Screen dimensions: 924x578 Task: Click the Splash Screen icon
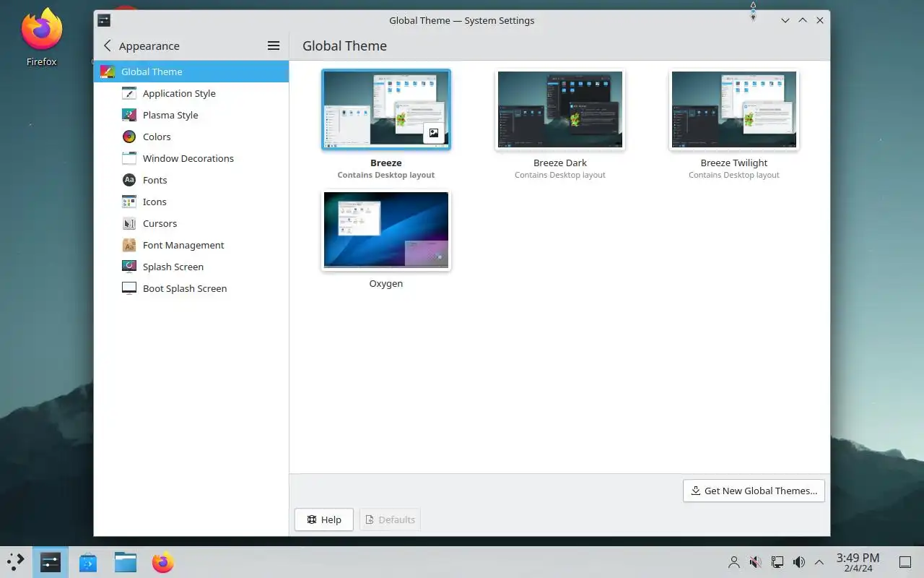click(129, 267)
